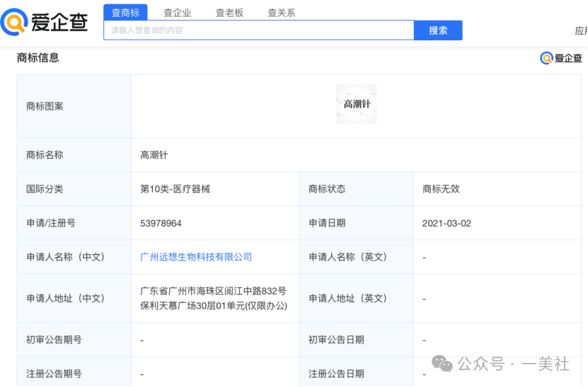Screen dimensions: 588x387
Task: Select the 注册公告期号 label
Action: click(54, 374)
